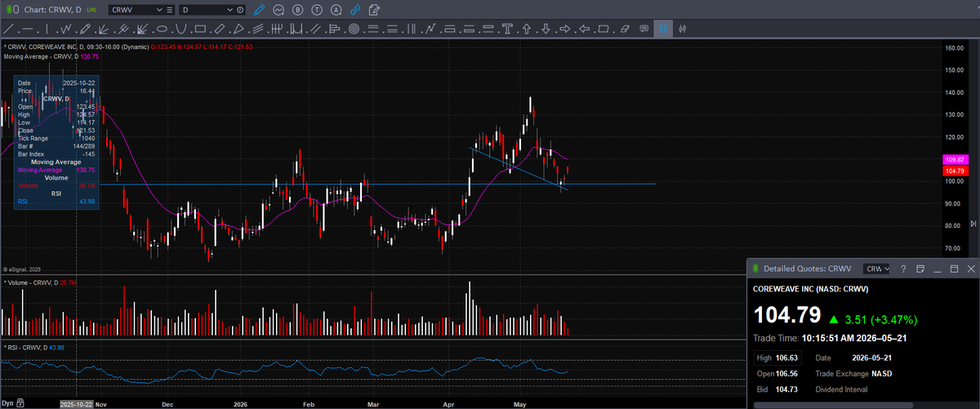The height and width of the screenshot is (409, 980).
Task: Select the concentric Fibonacci circles tool
Action: pos(354,29)
